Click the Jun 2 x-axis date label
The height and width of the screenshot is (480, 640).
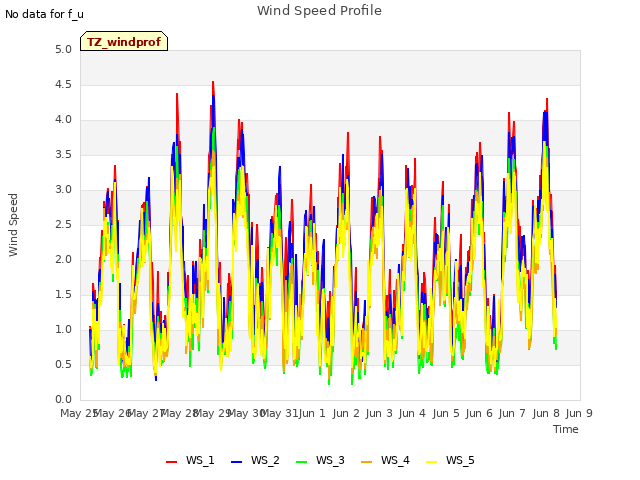point(346,413)
